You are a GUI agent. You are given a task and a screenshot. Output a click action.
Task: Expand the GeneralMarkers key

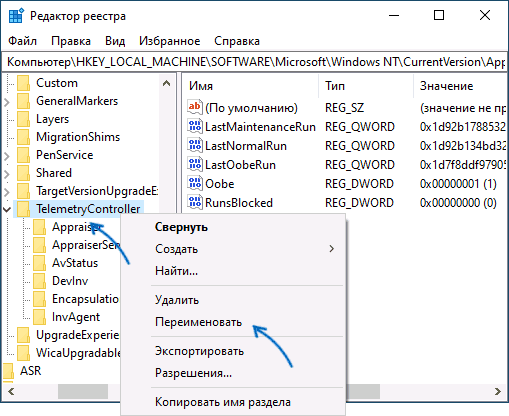7,102
